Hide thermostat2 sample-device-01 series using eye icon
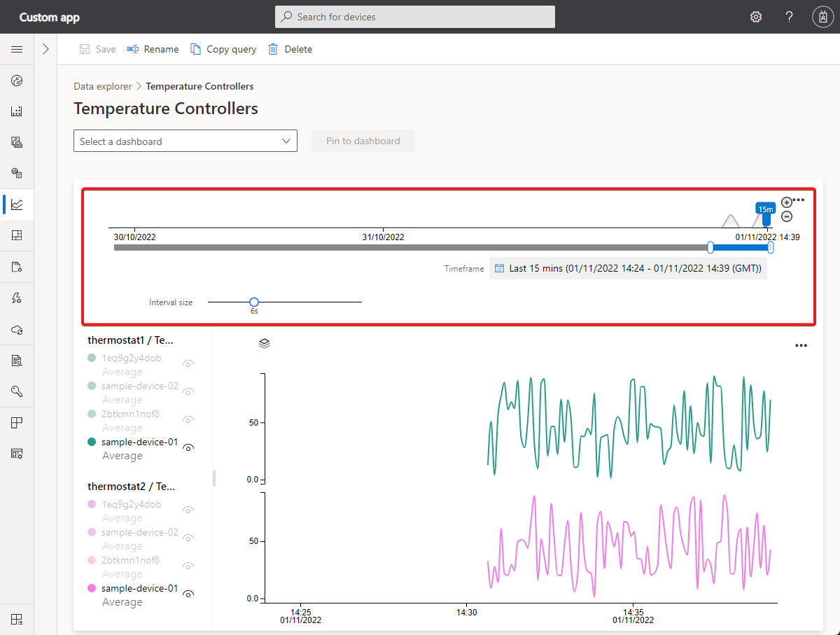This screenshot has height=635, width=840. coord(188,594)
